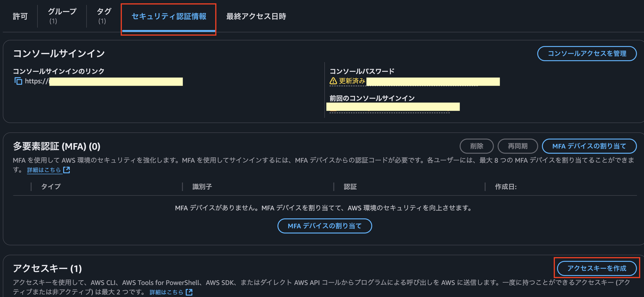Click the 認証 column header

pyautogui.click(x=350, y=187)
